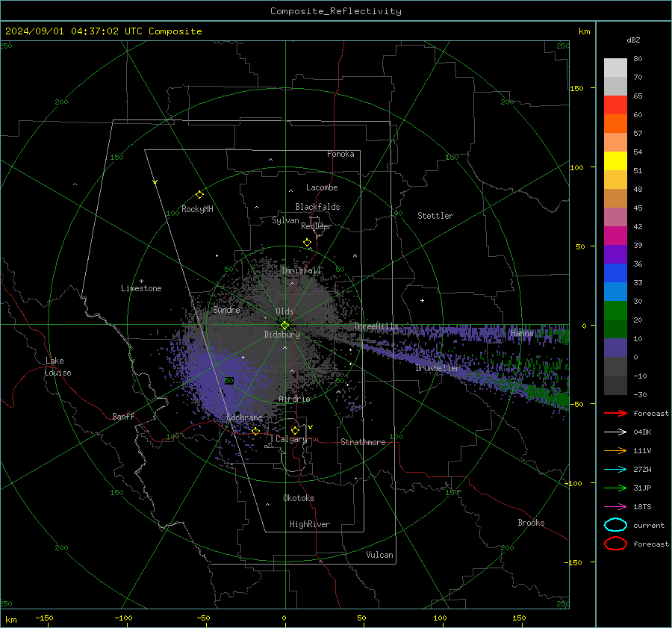Click the light blue swatch above 30 dBZ
This screenshot has width=672, height=628.
(615, 292)
